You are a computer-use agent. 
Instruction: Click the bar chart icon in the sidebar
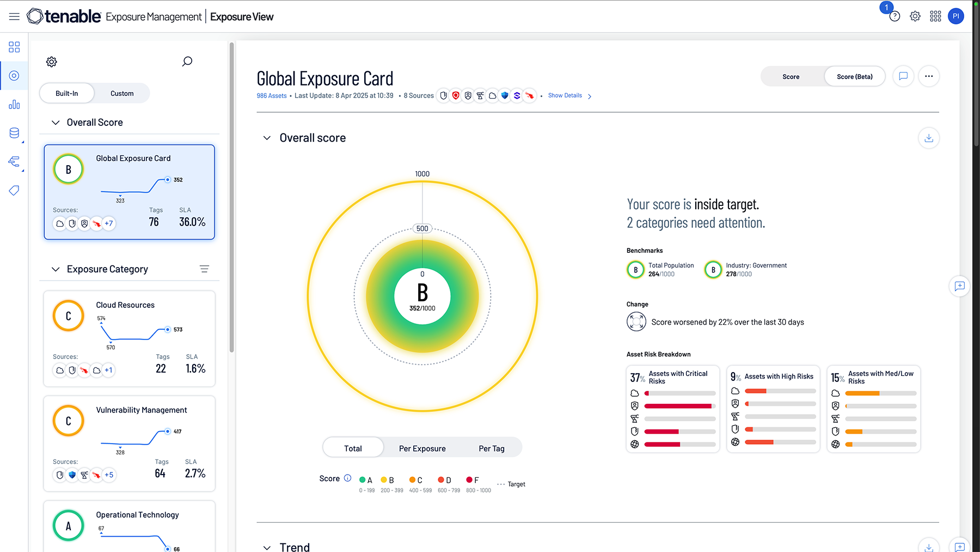coord(14,105)
